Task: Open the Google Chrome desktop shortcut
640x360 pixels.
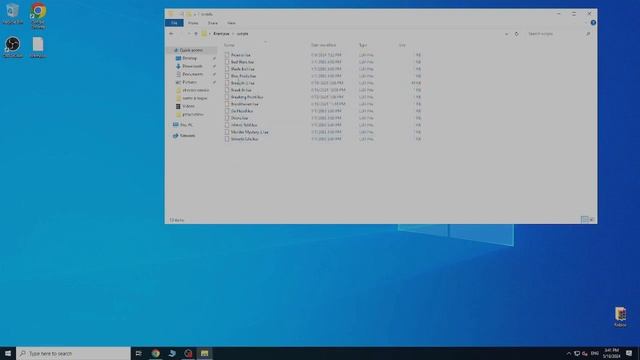Action: (38, 16)
